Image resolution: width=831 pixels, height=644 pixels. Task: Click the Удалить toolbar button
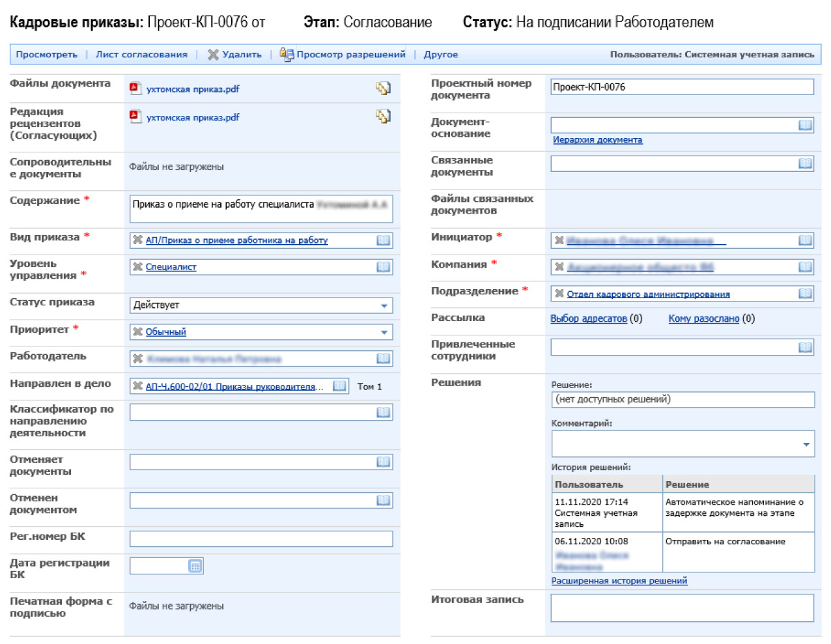[234, 55]
